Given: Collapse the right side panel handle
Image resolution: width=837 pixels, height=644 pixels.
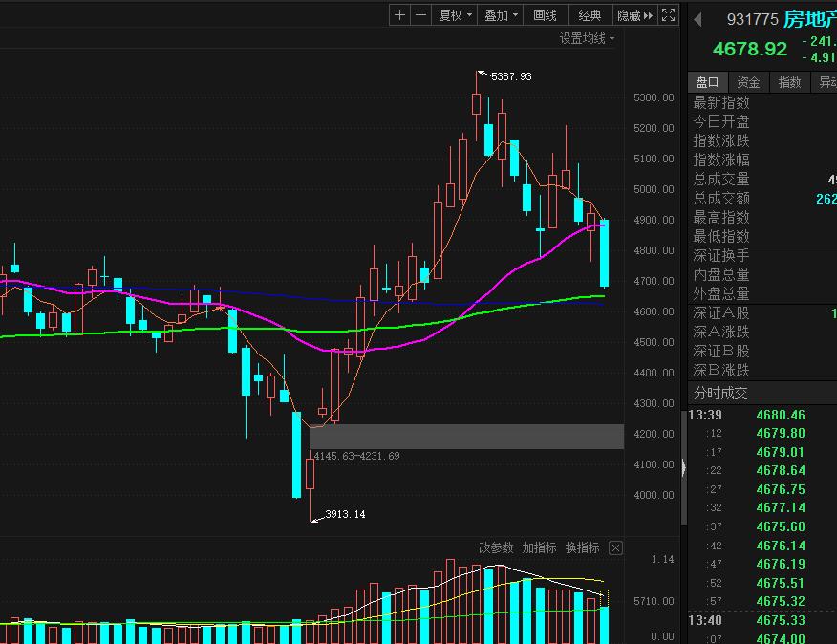Looking at the screenshot, I should 684,468.
